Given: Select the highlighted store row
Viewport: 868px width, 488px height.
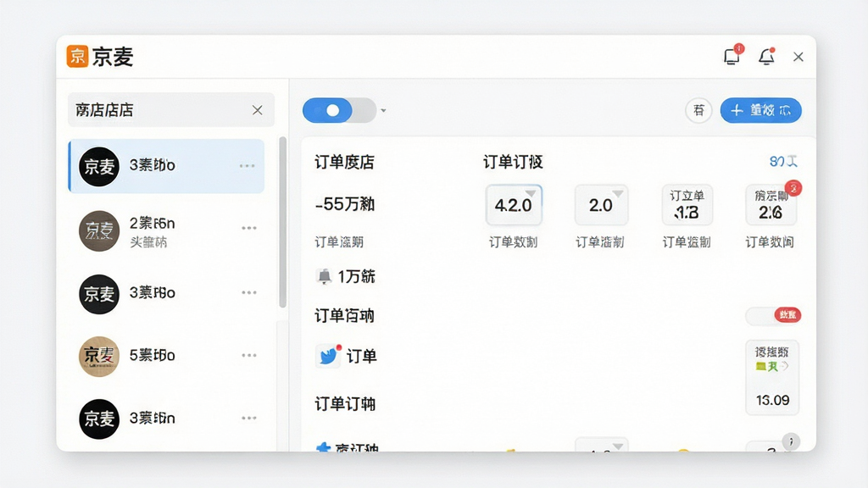Looking at the screenshot, I should (166, 166).
